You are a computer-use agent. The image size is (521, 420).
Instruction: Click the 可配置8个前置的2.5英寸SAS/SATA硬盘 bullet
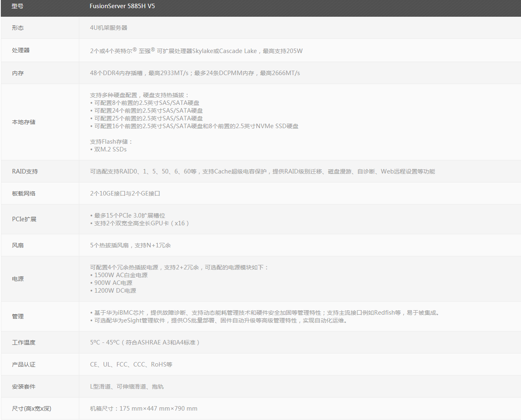(145, 103)
